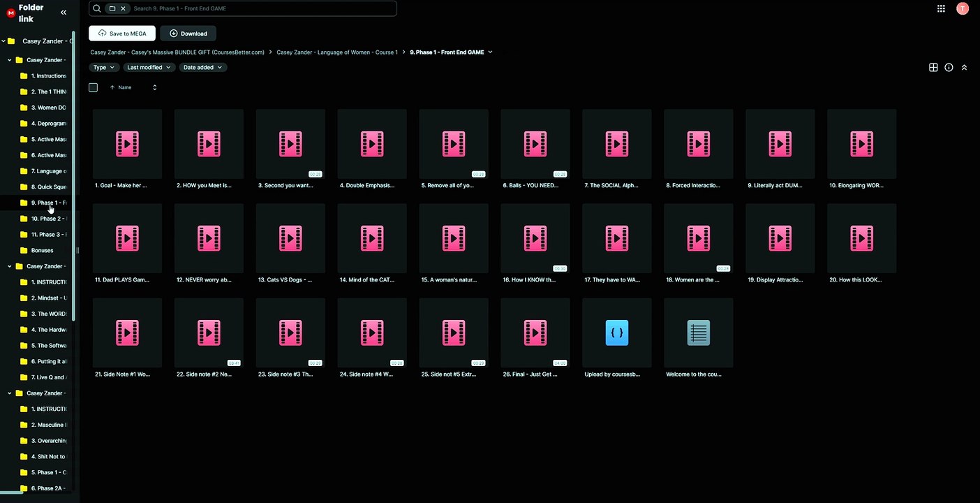Open the Date added filter dropdown

(202, 68)
